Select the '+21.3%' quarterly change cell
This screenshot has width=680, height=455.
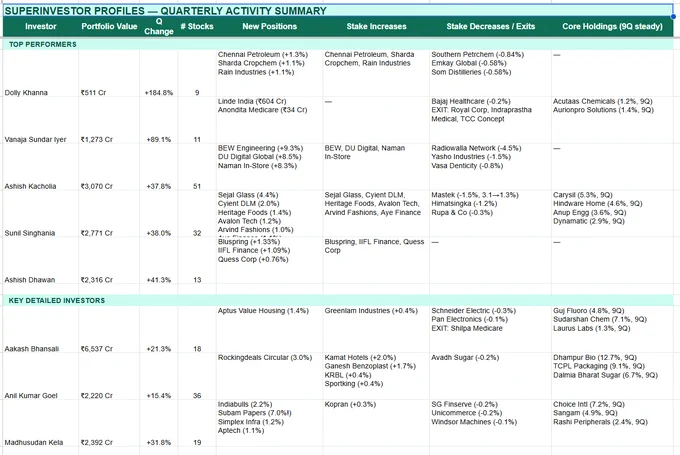[159, 329]
